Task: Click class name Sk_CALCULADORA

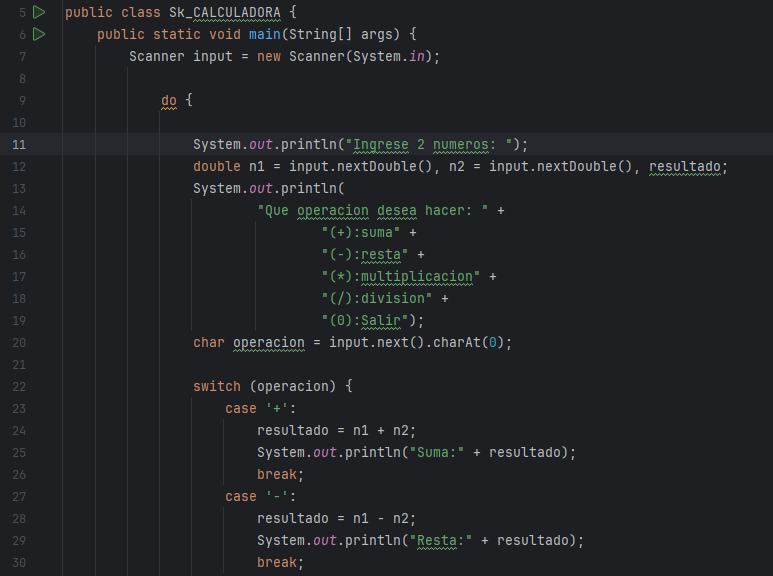Action: point(225,12)
